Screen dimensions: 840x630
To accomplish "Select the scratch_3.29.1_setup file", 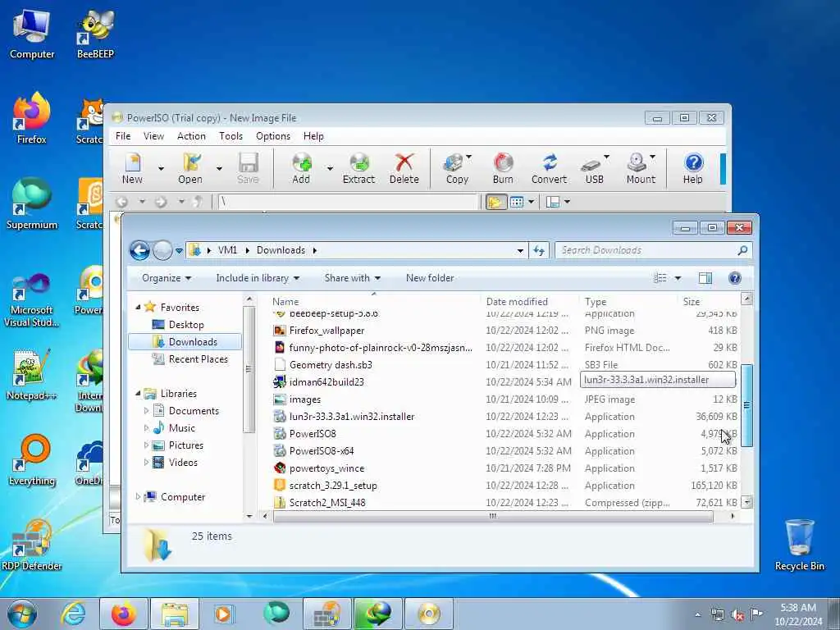I will pos(333,486).
